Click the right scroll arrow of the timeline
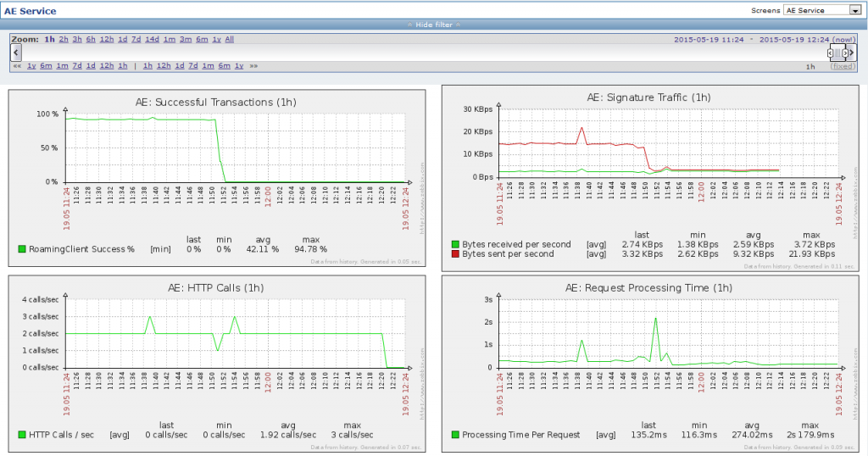868x456 pixels. (x=852, y=53)
